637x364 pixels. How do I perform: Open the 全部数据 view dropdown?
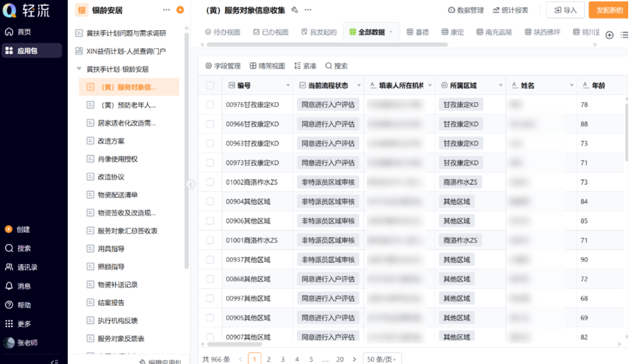coord(391,32)
